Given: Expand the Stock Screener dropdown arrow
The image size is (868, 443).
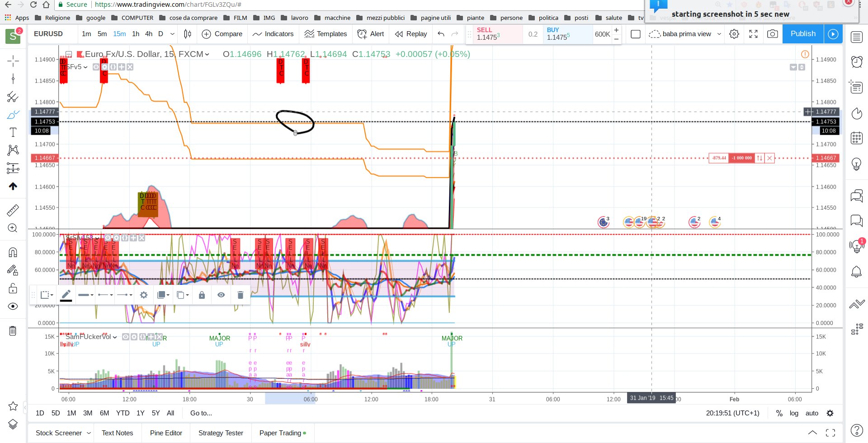Looking at the screenshot, I should pyautogui.click(x=89, y=433).
